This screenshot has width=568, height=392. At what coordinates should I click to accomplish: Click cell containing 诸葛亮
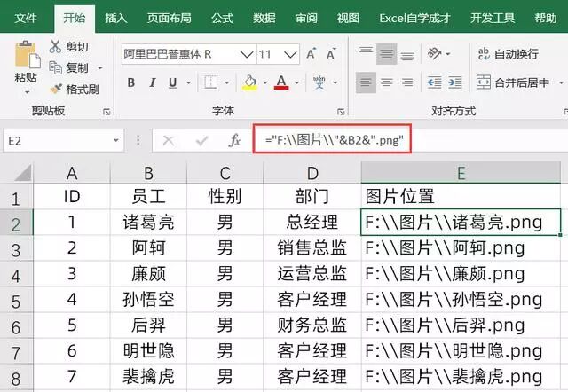pyautogui.click(x=148, y=222)
